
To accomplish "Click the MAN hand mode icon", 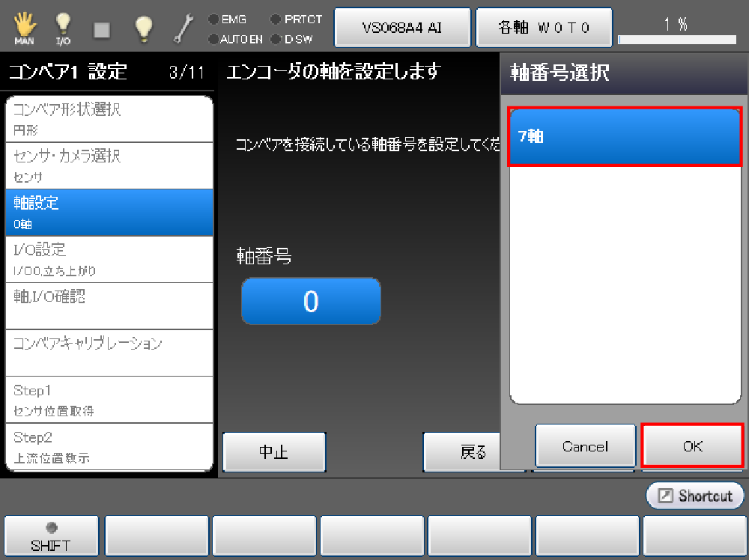I will [24, 28].
